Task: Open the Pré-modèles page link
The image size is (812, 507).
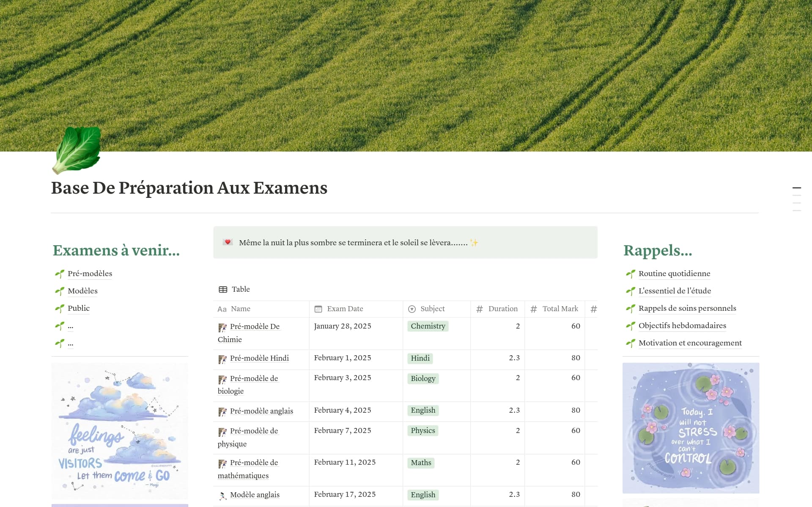Action: (x=90, y=274)
